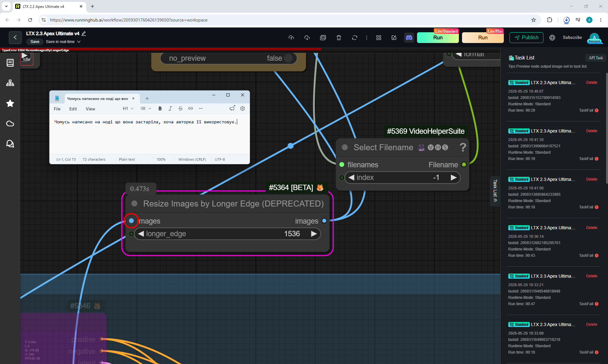Delete workflow using the trash icon
Screen dimensions: 608x364
[339, 38]
